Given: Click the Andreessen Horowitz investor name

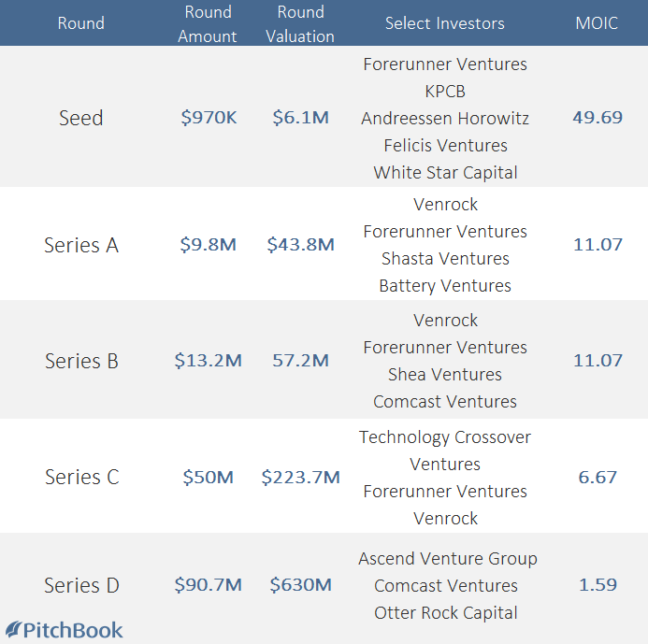Looking at the screenshot, I should (x=445, y=119).
